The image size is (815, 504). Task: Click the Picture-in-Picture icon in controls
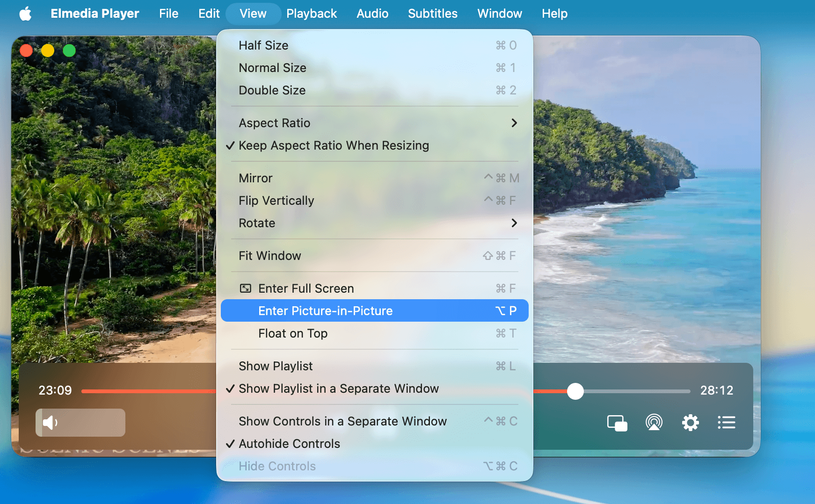pos(617,423)
